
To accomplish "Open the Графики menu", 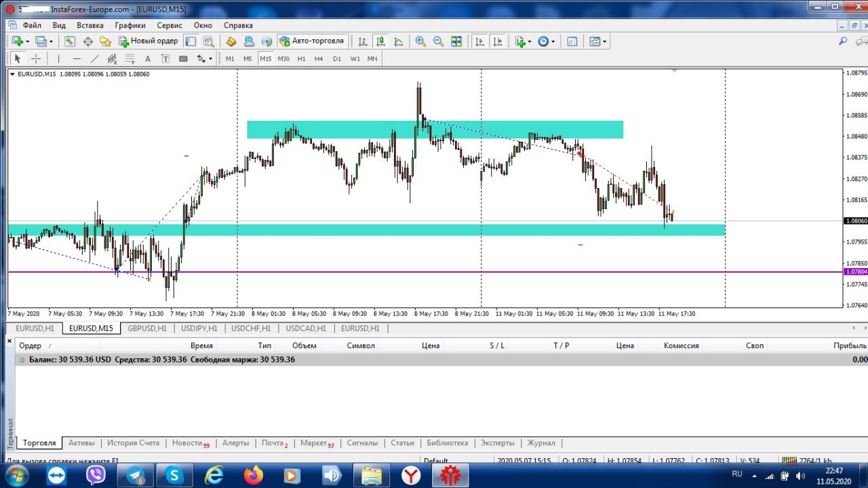I will pos(130,25).
